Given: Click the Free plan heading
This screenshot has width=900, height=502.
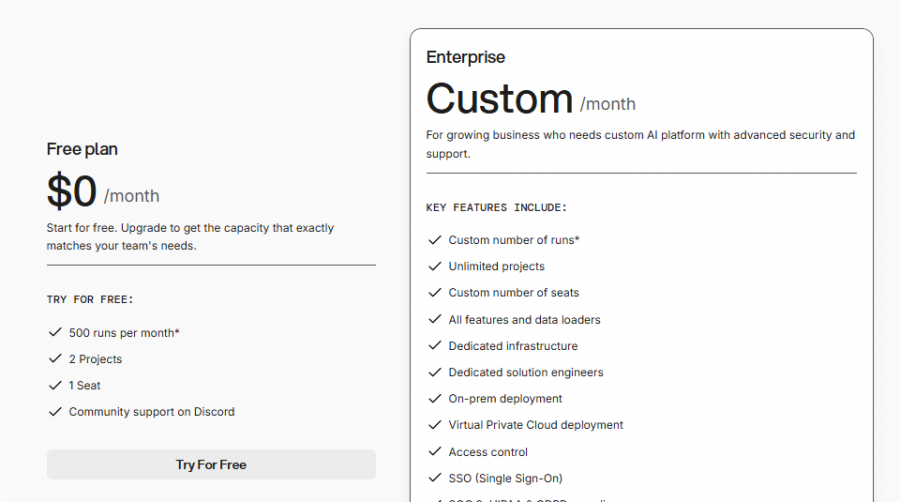Looking at the screenshot, I should (82, 149).
